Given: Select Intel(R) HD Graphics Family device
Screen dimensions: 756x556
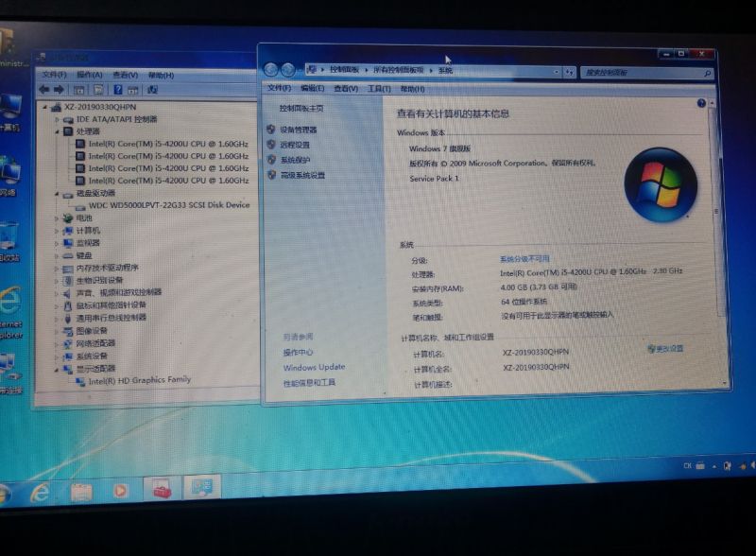Looking at the screenshot, I should (139, 380).
